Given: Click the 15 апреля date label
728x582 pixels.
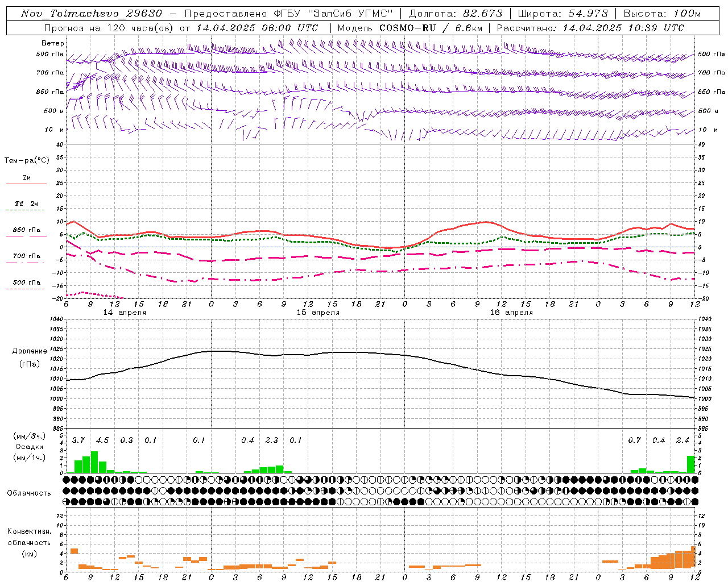Looking at the screenshot, I should (x=318, y=313).
